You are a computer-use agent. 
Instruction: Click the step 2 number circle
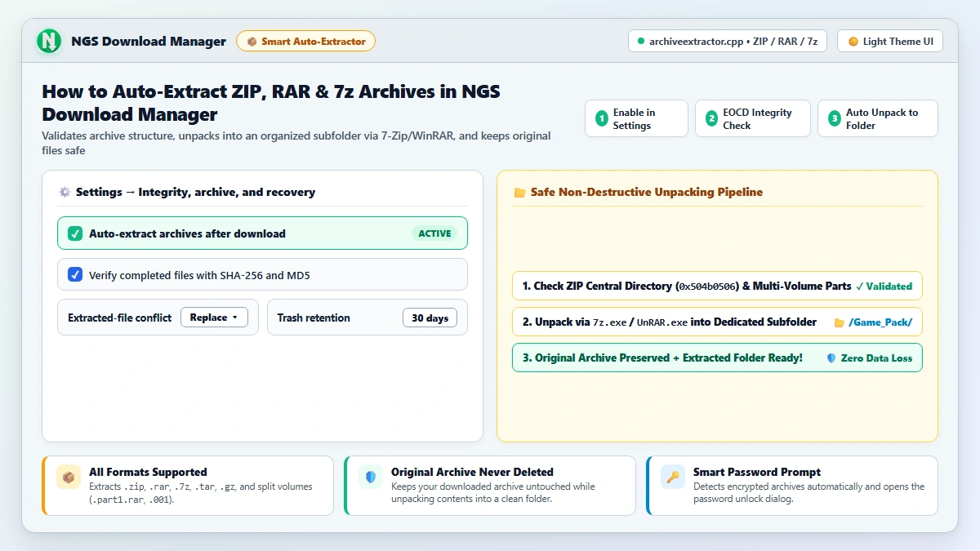(711, 119)
